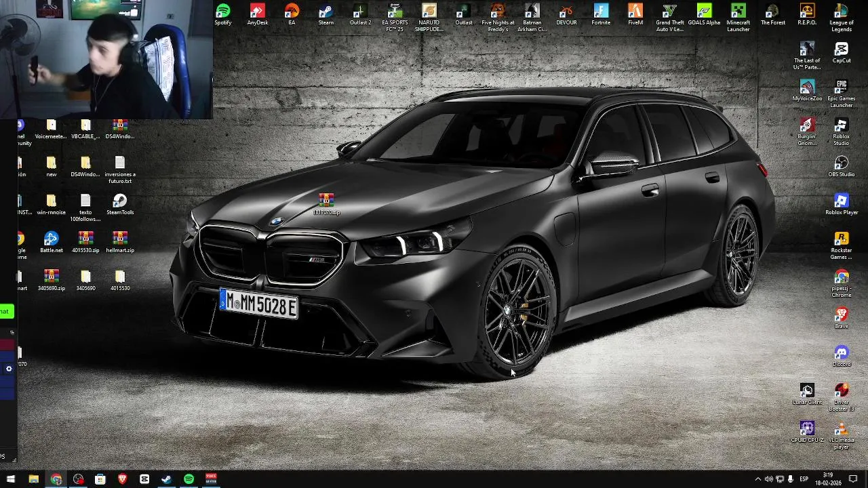Image resolution: width=868 pixels, height=488 pixels.
Task: Show hidden system tray icons
Action: click(757, 479)
